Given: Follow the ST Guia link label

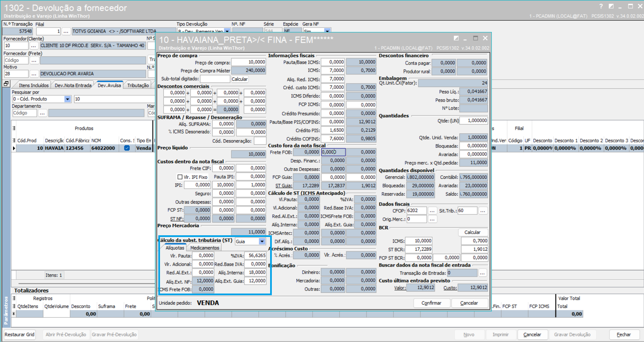Looking at the screenshot, I should point(284,186).
